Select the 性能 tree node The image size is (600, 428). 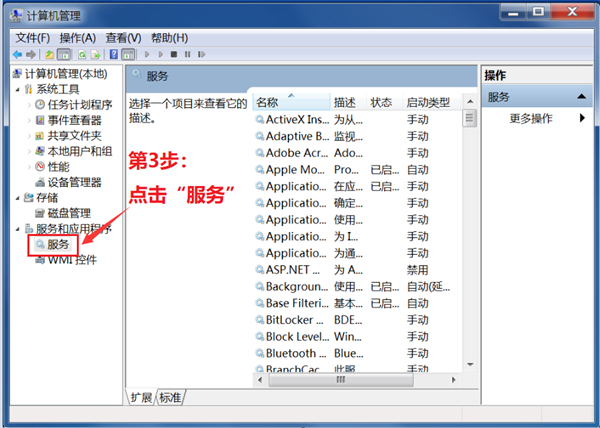pyautogui.click(x=53, y=167)
